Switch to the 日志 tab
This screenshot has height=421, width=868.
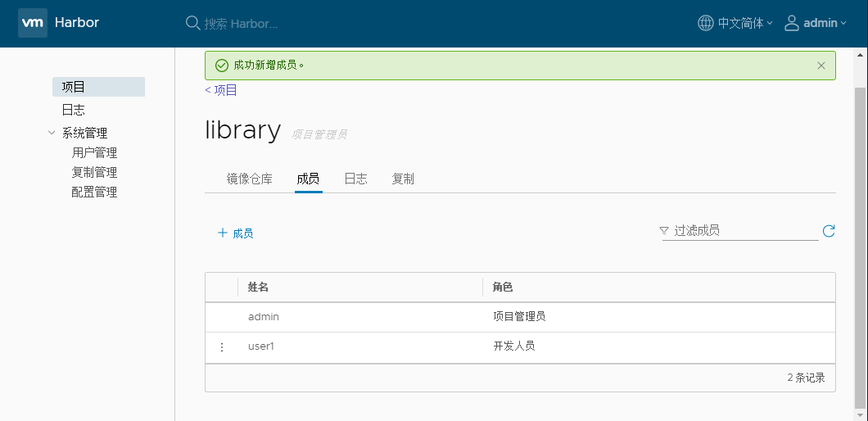pyautogui.click(x=356, y=179)
